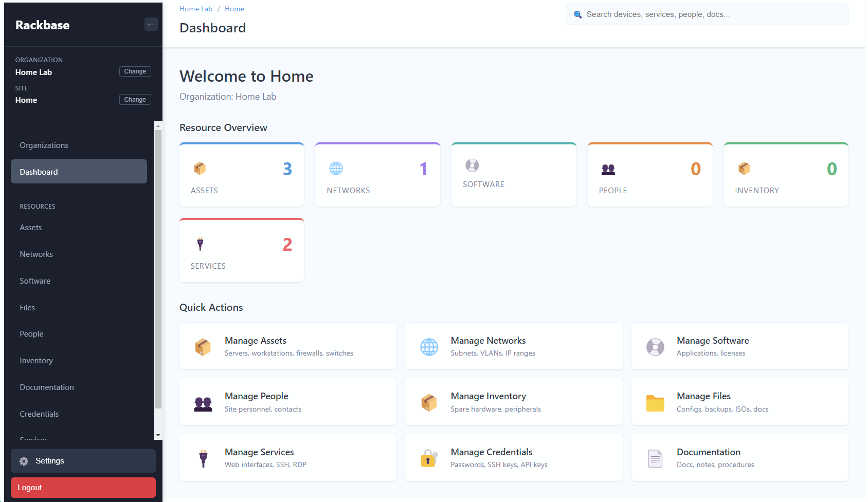The height and width of the screenshot is (502, 868).
Task: Go to Organizations in the sidebar
Action: coord(79,145)
